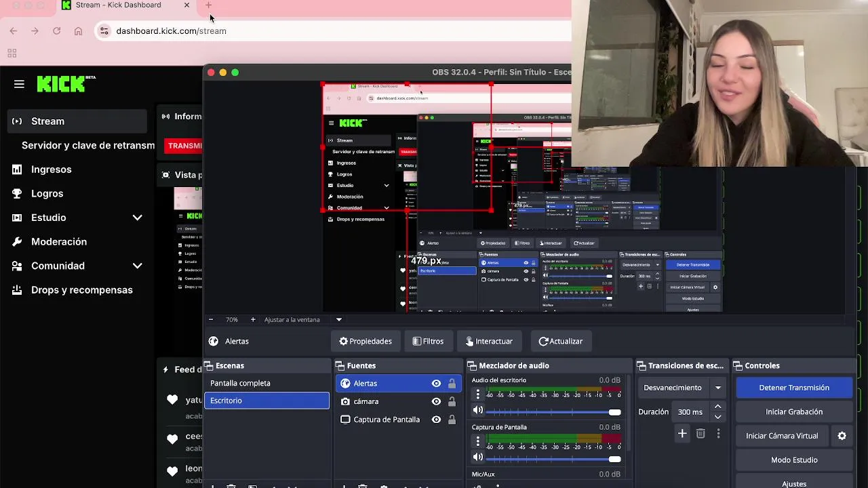Mute Captura de Pantalla audio
This screenshot has height=488, width=868.
(x=478, y=457)
